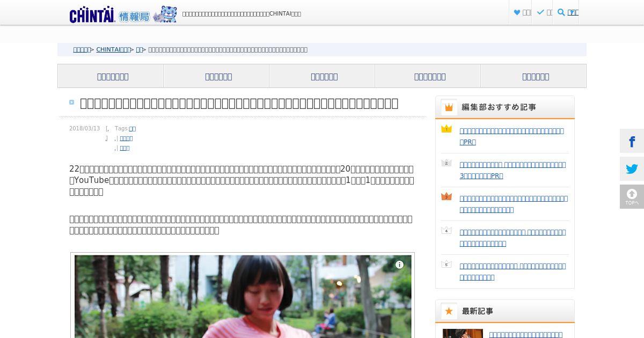Click the rank 4 crown icon

447,230
